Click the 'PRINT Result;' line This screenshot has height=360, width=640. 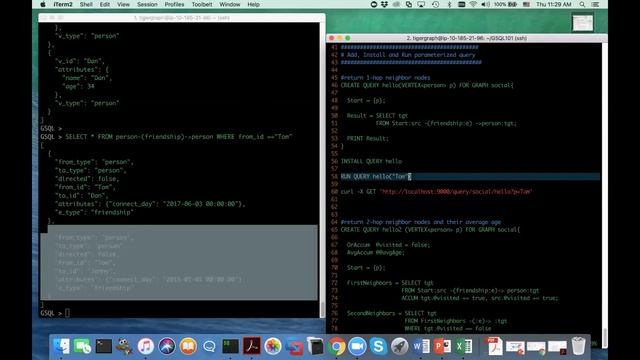pyautogui.click(x=367, y=138)
